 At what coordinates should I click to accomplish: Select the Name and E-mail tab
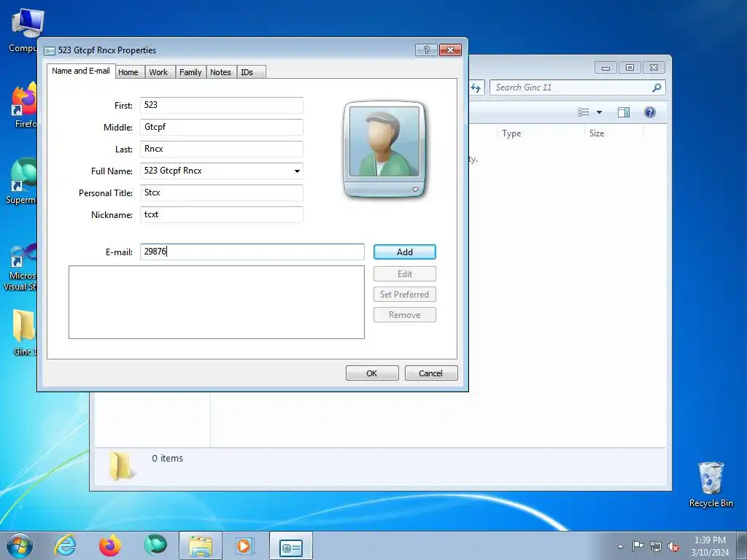tap(81, 71)
